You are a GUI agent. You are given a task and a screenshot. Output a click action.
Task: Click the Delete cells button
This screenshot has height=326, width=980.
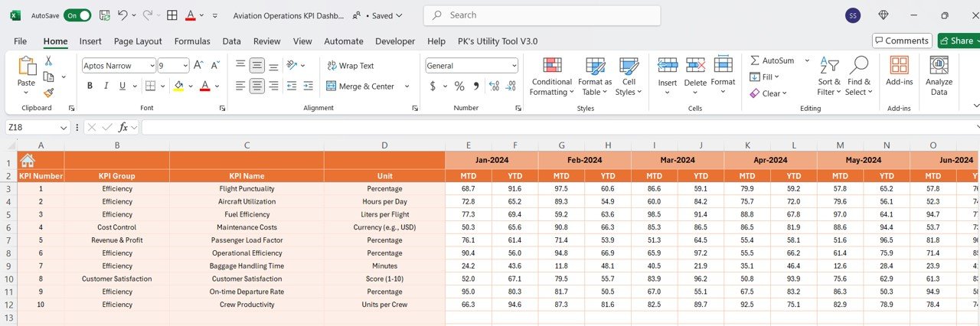695,77
